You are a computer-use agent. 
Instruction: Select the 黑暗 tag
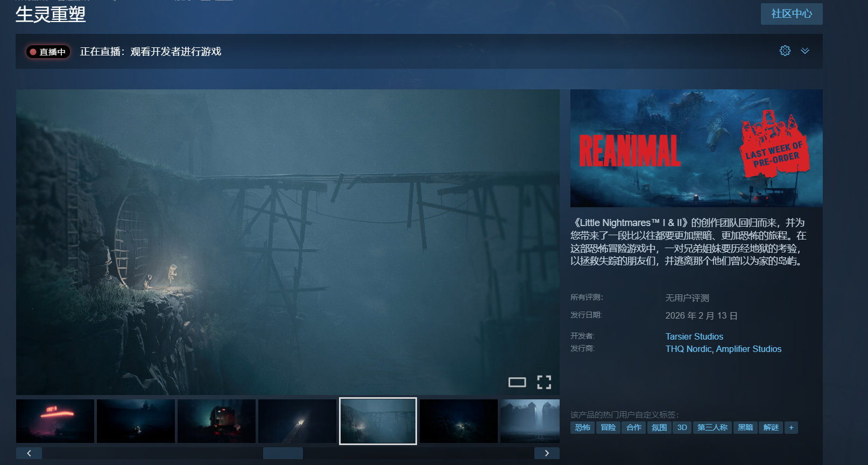(x=745, y=427)
